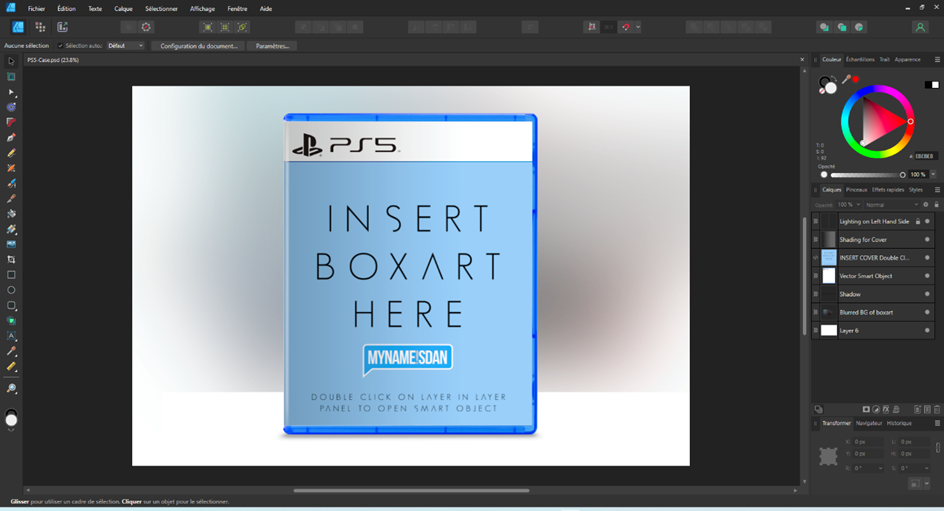Toggle the Sélection auto checkbox
This screenshot has width=944, height=511.
[60, 46]
